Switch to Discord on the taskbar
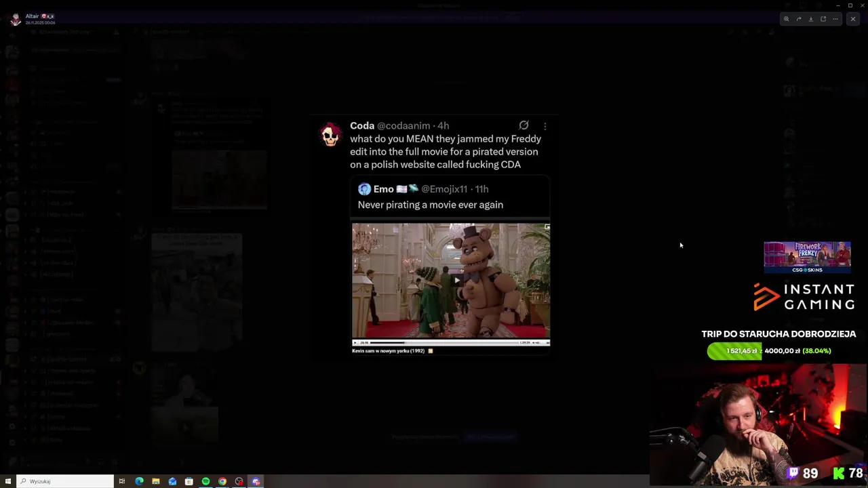The height and width of the screenshot is (488, 868). 256,481
